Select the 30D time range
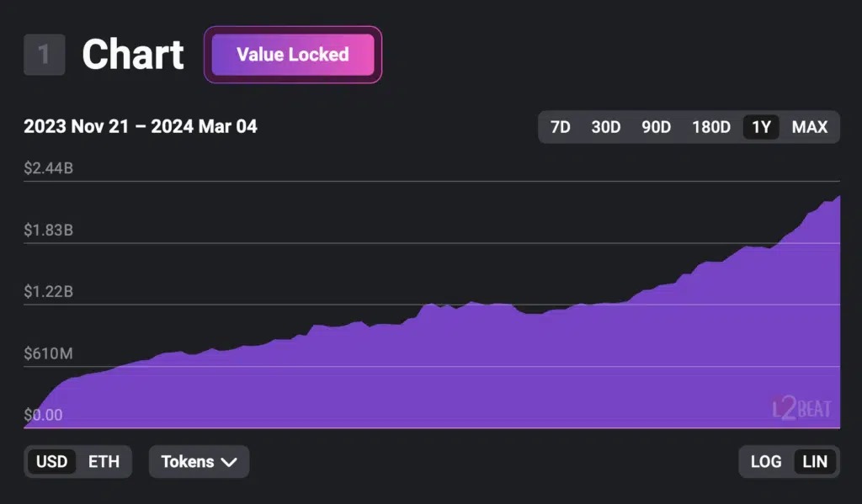 [605, 127]
